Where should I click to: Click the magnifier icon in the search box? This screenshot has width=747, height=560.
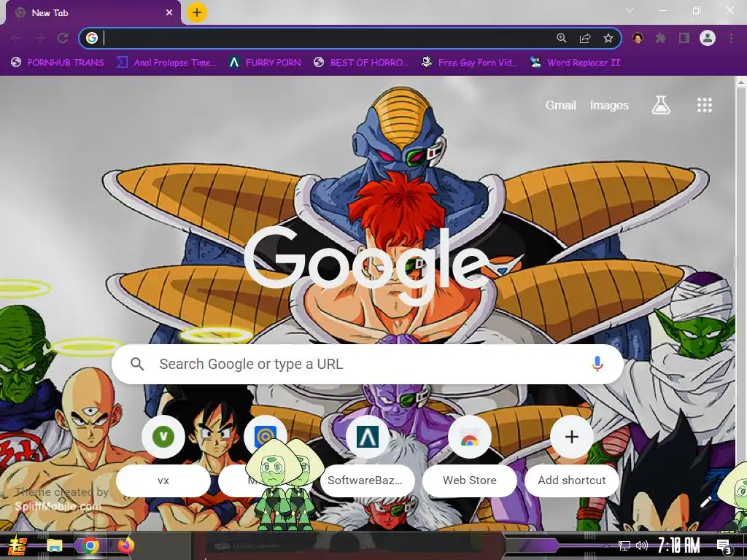click(x=137, y=365)
